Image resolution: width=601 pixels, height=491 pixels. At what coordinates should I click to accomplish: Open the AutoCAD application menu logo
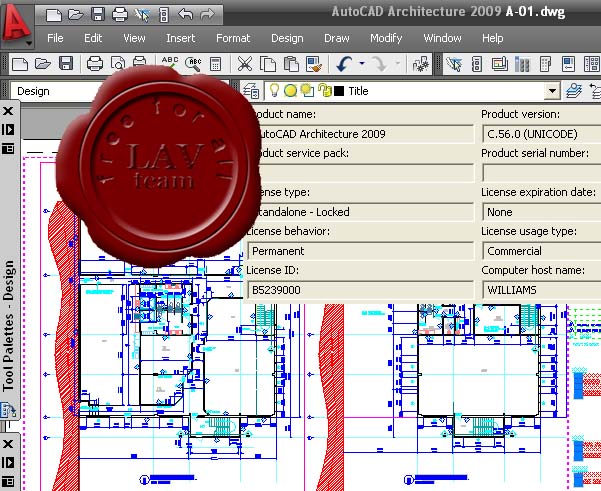15,23
